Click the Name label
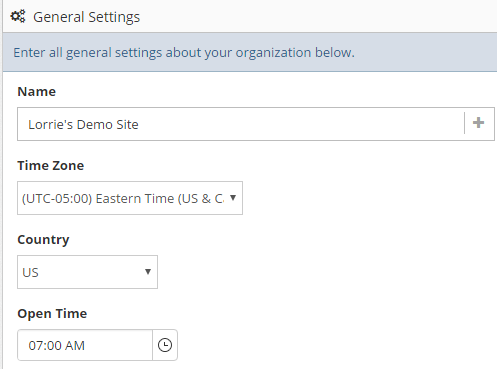Viewport: 497px width, 369px height. tap(37, 91)
